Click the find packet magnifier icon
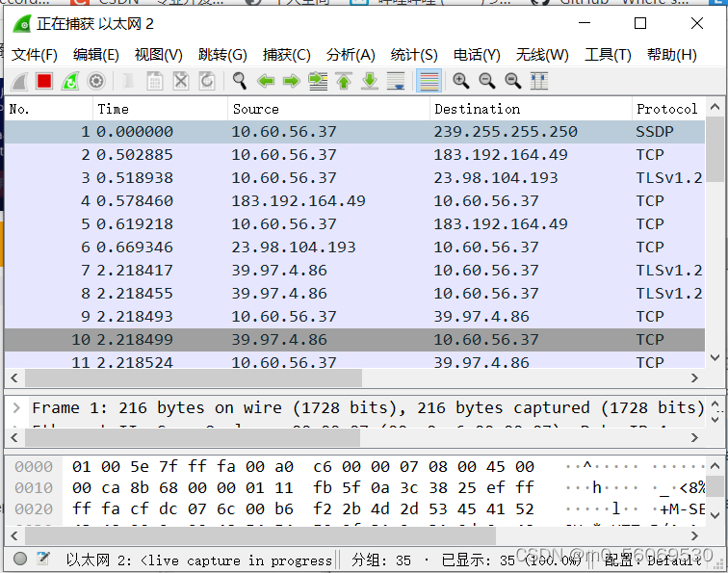Viewport: 728px width, 573px height. [x=240, y=82]
